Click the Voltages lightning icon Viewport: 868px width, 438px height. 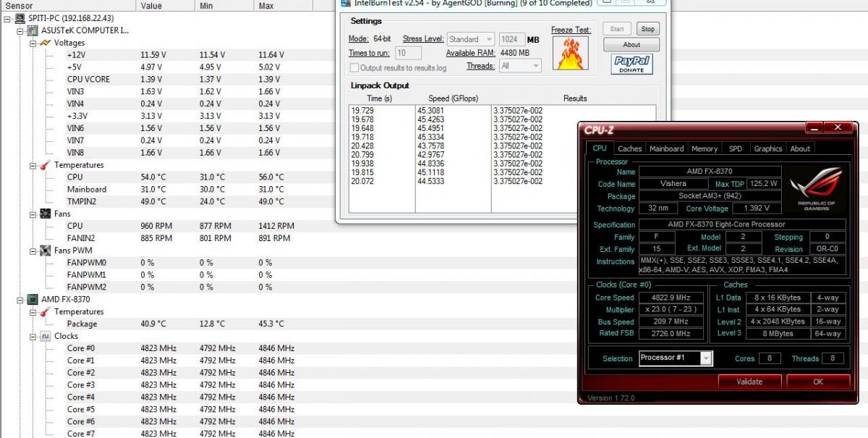pos(45,43)
